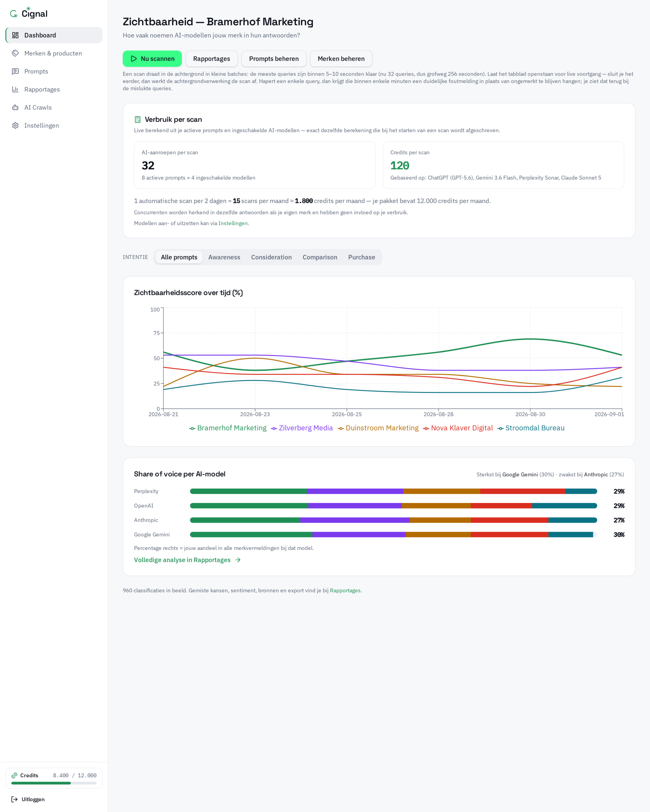Click the Zilverberg Media legend marker
Screen dimensions: 650x812
point(274,428)
